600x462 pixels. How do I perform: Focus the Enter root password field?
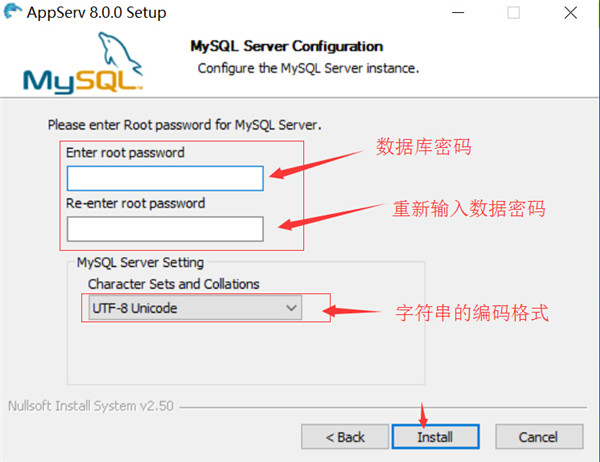point(165,178)
